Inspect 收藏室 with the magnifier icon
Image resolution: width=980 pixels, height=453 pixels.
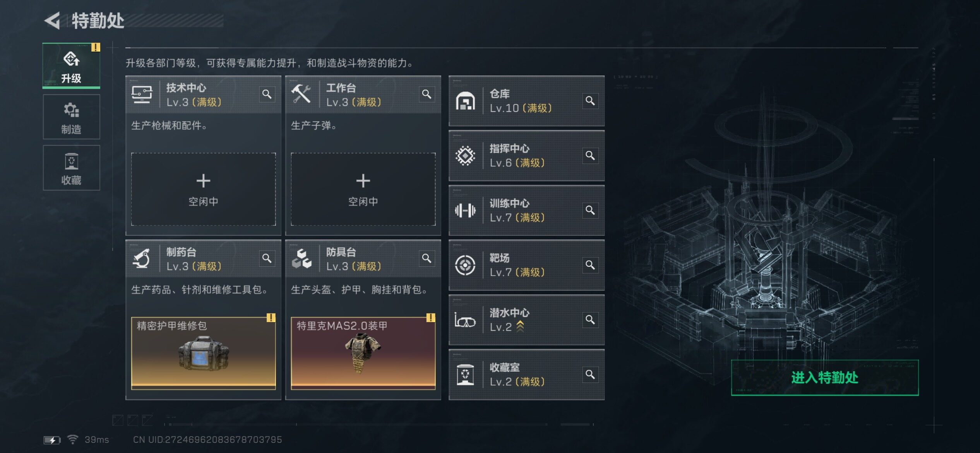[x=590, y=374]
